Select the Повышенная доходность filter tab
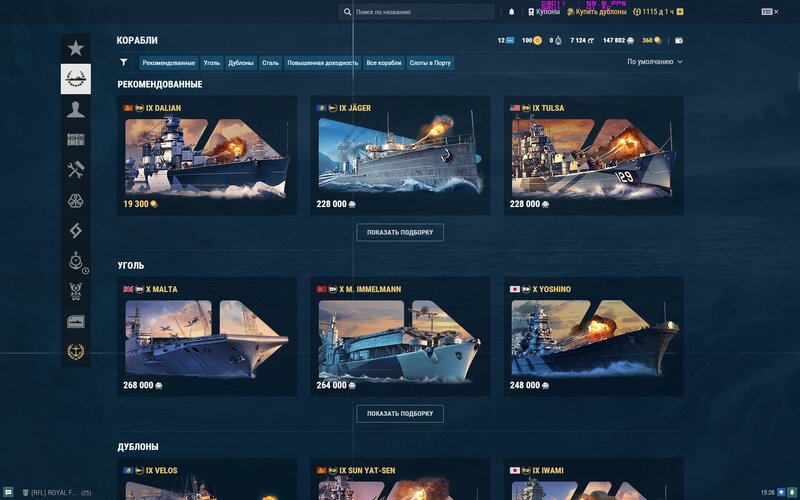This screenshot has width=800, height=500. (x=322, y=63)
